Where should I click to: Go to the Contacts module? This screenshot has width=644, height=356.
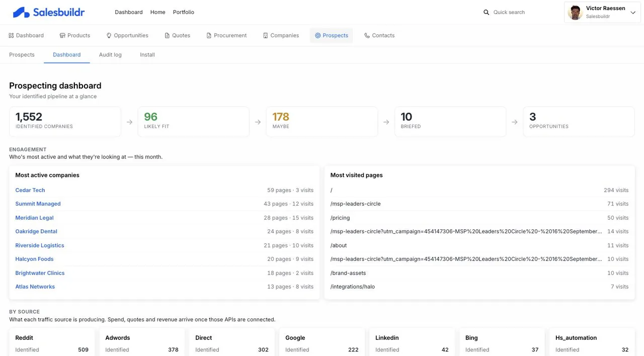[x=379, y=36]
